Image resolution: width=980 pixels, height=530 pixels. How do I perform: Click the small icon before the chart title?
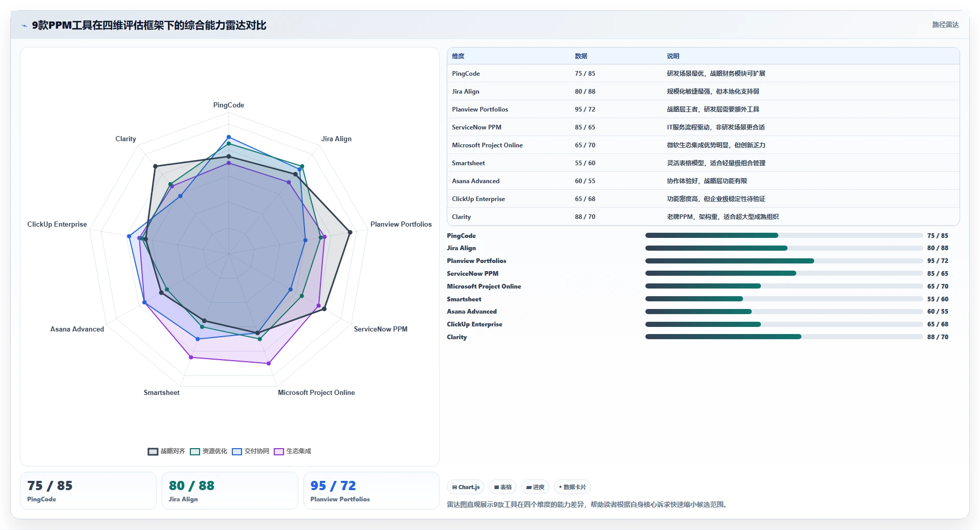click(x=24, y=26)
